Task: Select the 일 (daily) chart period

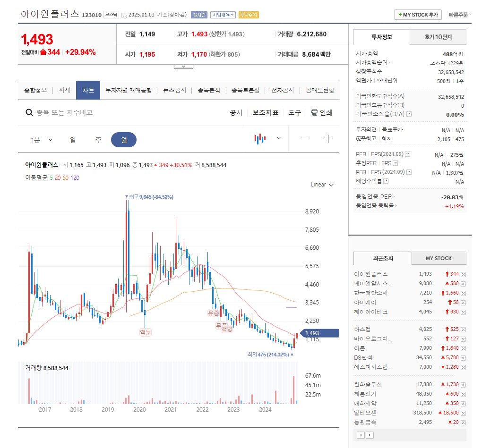Action: click(73, 140)
